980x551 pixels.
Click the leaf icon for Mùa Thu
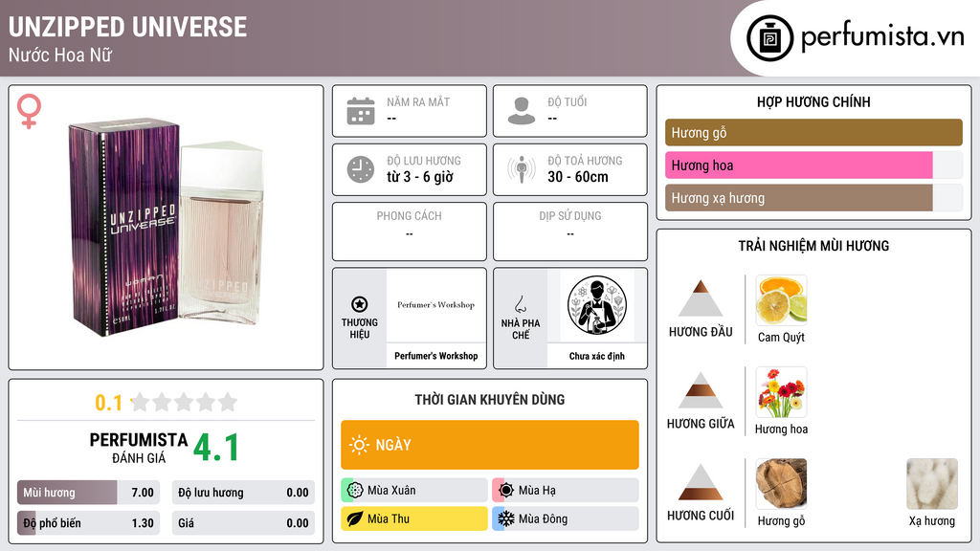pos(355,518)
